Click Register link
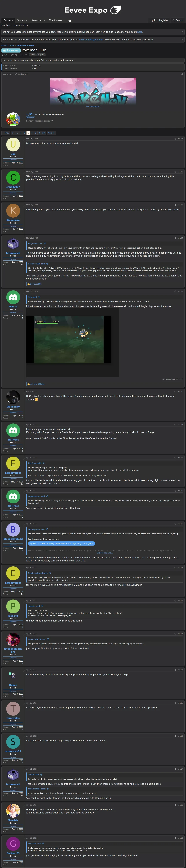The height and width of the screenshot is (868, 186). click(x=163, y=20)
